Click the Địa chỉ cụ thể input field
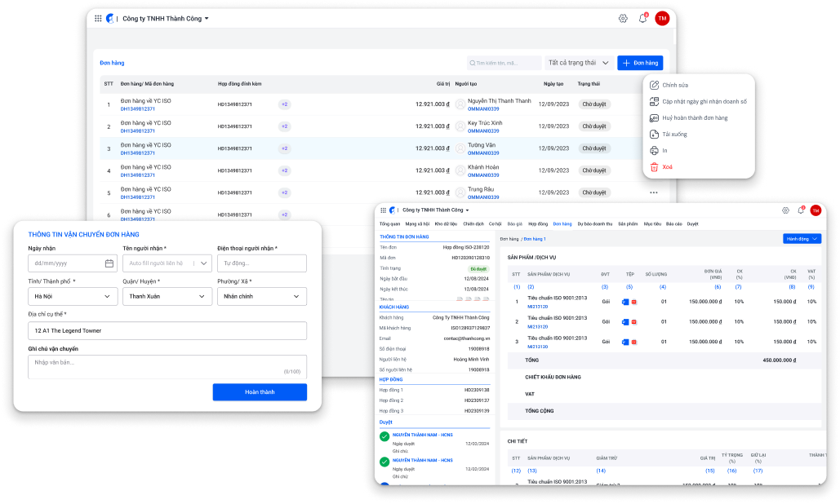The image size is (840, 504). coord(167,331)
